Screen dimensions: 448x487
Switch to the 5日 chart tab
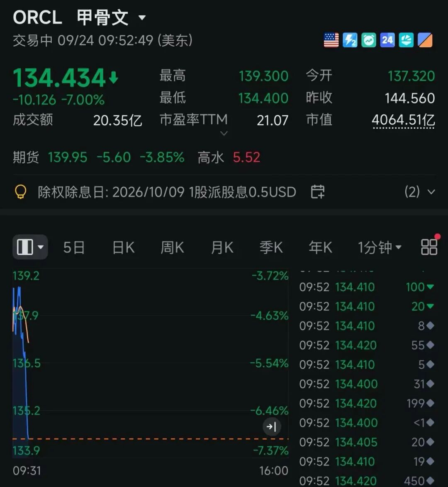[74, 247]
